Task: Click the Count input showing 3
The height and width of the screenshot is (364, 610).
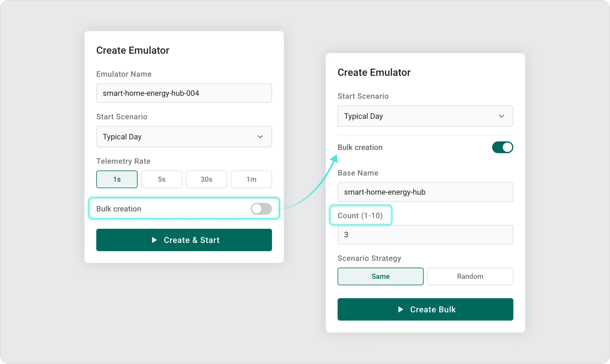Action: pos(425,235)
